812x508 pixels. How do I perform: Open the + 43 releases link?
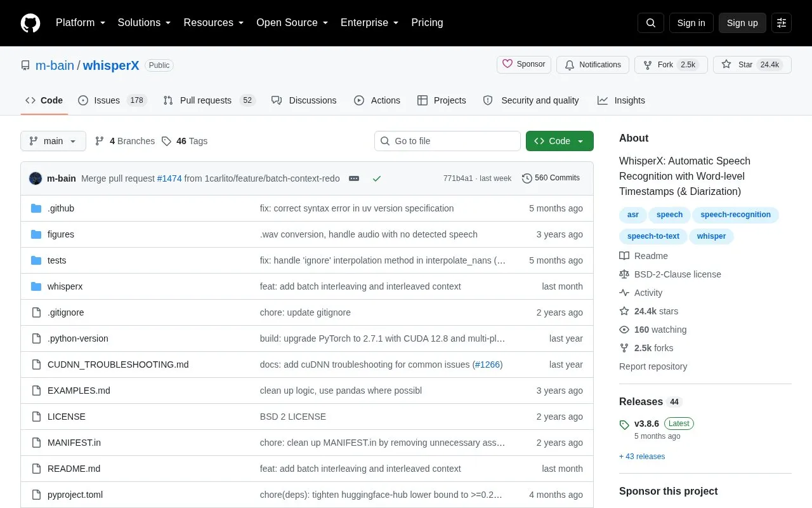[642, 457]
